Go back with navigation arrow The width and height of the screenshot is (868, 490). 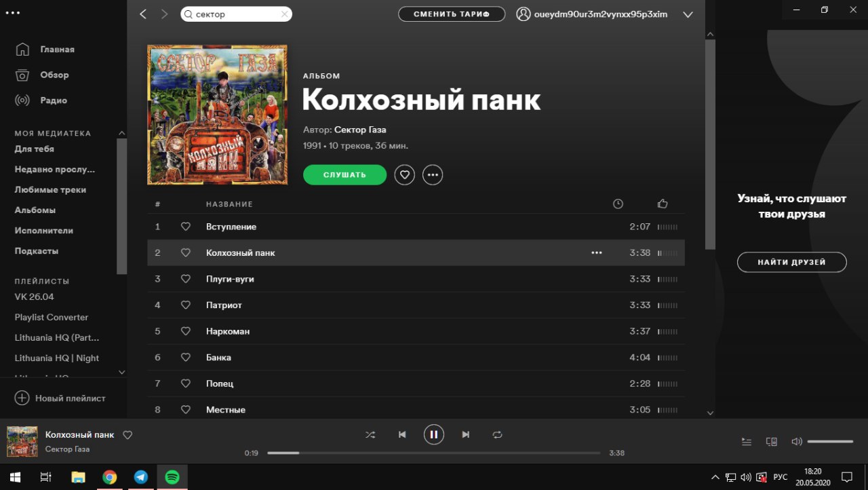143,14
